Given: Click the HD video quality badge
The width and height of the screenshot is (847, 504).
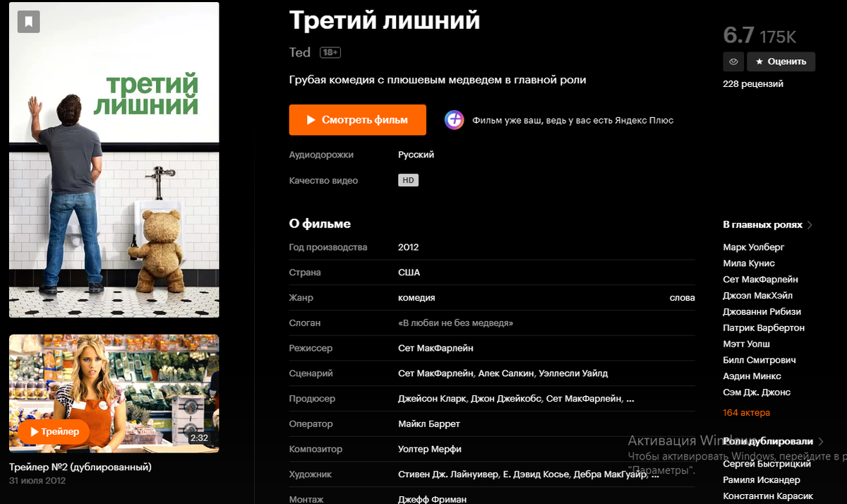Looking at the screenshot, I should [x=408, y=181].
